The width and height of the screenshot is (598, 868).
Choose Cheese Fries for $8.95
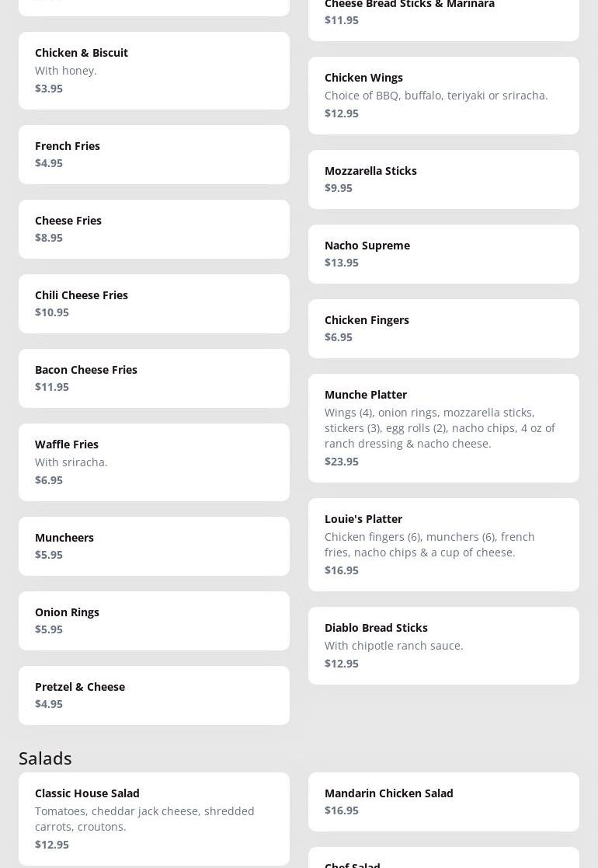tap(154, 229)
